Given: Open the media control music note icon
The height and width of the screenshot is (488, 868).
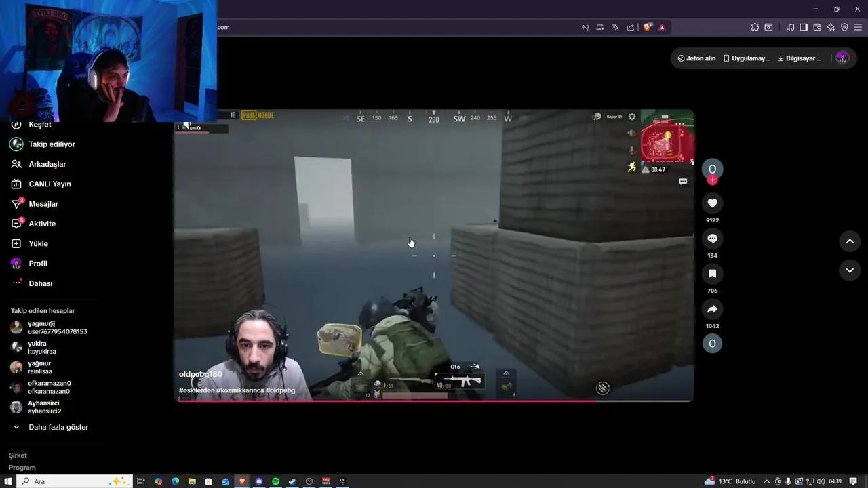Looking at the screenshot, I should pos(790,27).
